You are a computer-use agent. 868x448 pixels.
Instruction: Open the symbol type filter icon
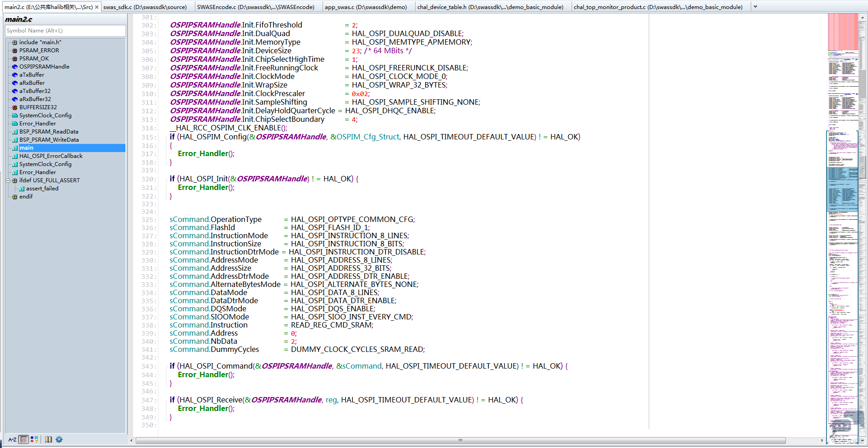click(x=34, y=439)
